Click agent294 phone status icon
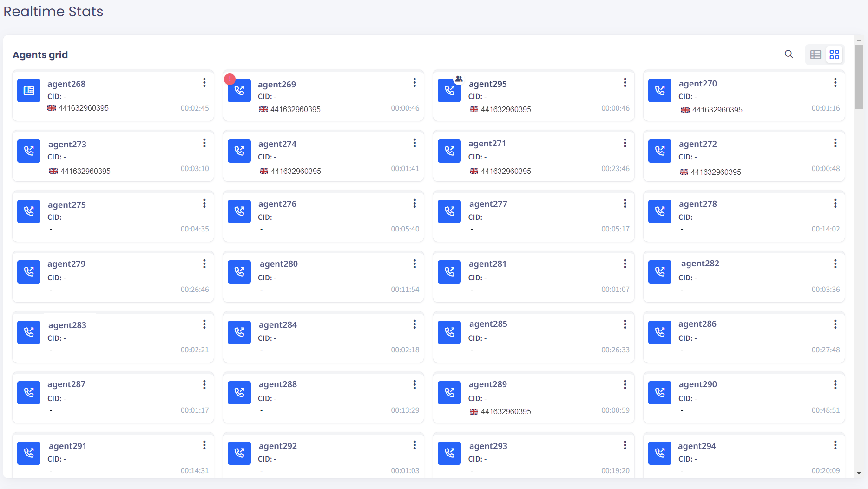This screenshot has height=489, width=868. [x=660, y=453]
